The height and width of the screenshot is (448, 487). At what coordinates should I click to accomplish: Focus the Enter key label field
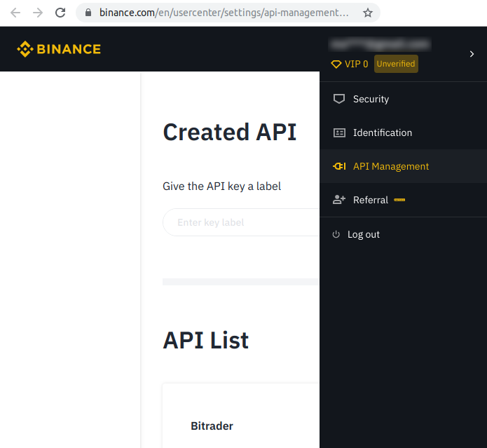tap(241, 222)
